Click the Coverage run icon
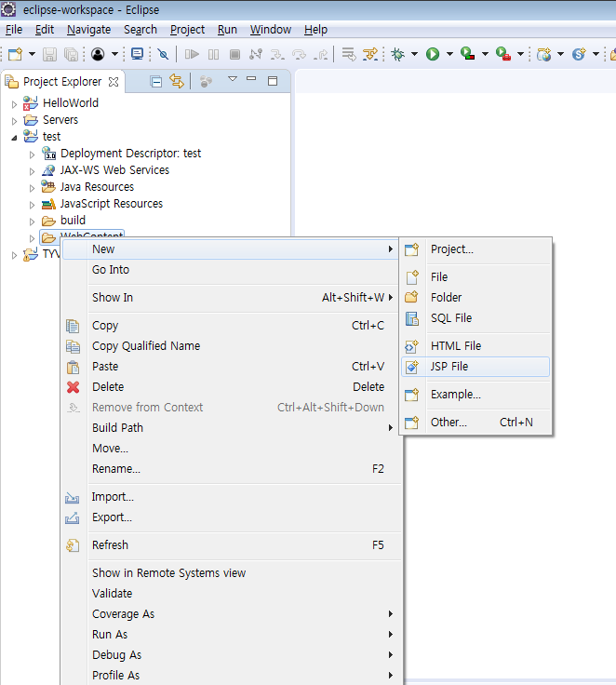 [x=467, y=54]
